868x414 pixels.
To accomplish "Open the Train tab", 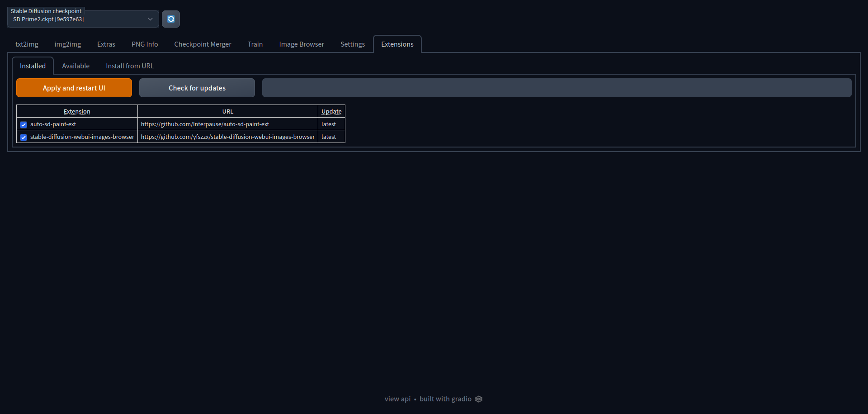I will (x=255, y=44).
